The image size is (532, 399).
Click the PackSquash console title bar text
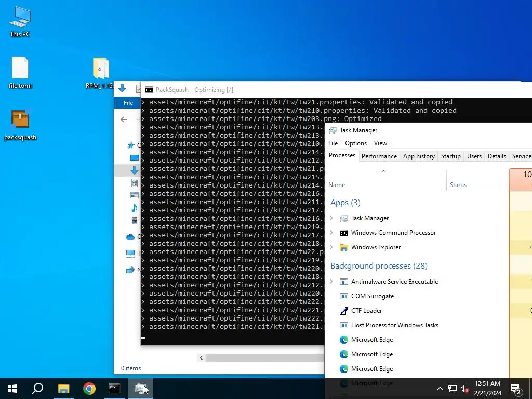click(194, 90)
